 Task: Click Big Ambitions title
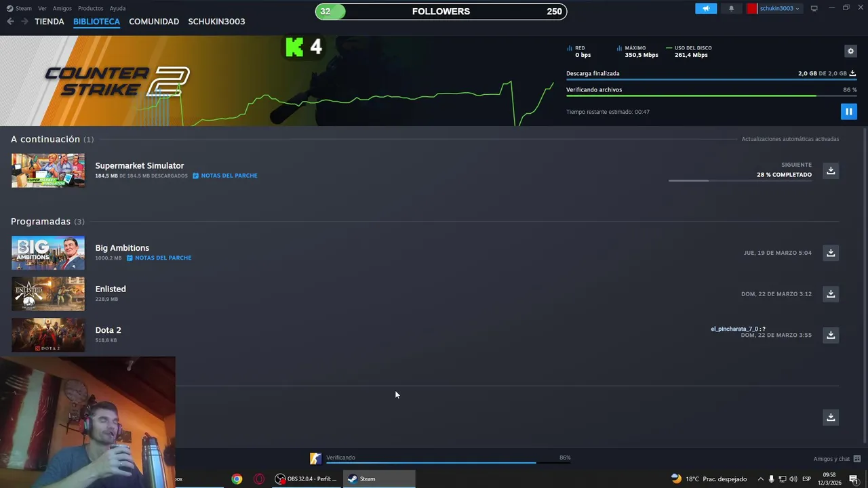pyautogui.click(x=122, y=248)
